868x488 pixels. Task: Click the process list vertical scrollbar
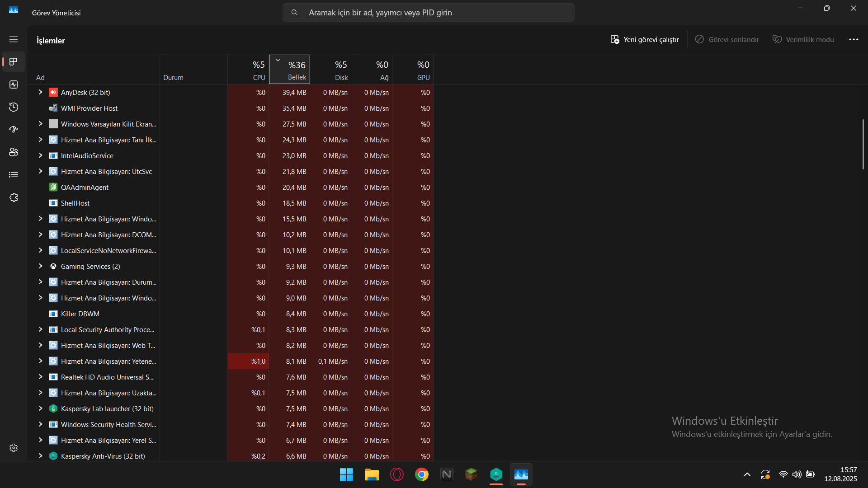click(863, 145)
